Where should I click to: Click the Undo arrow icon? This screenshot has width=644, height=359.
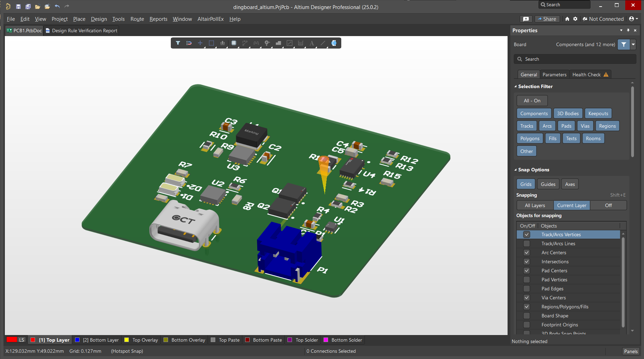[x=57, y=7]
